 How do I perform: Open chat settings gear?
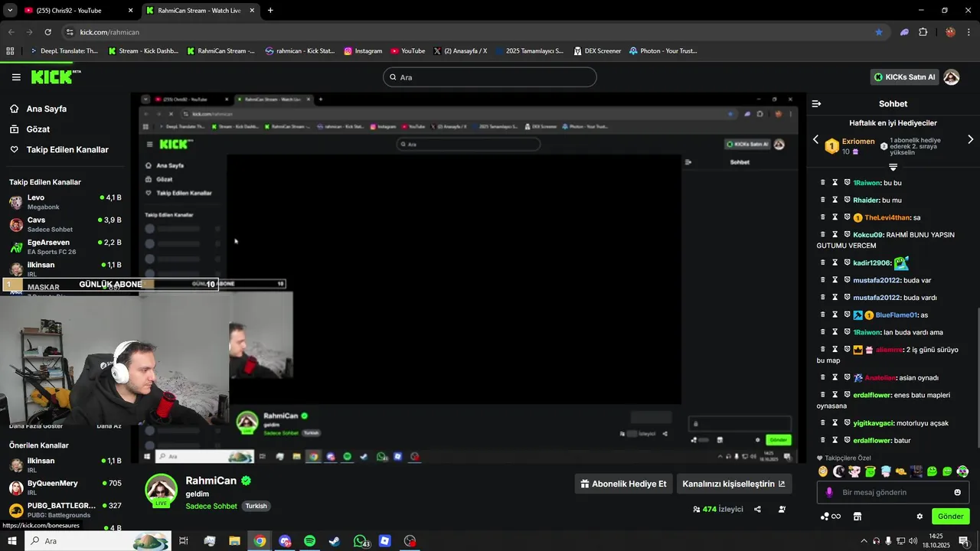(920, 517)
